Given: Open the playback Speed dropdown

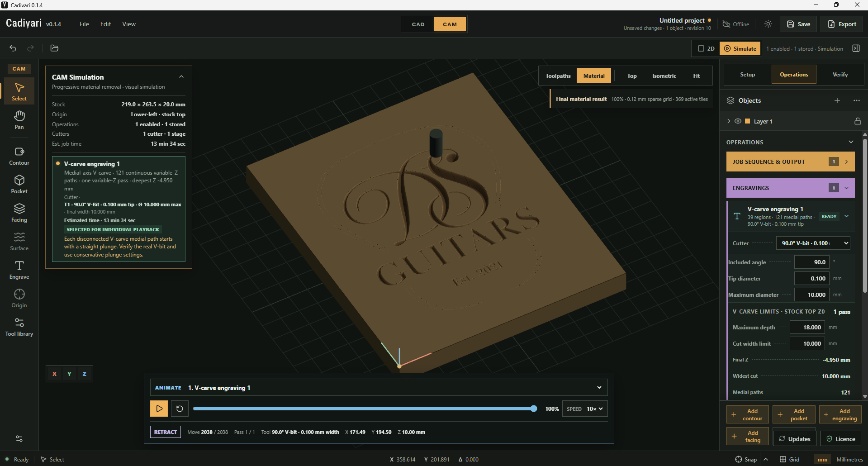Looking at the screenshot, I should point(585,409).
